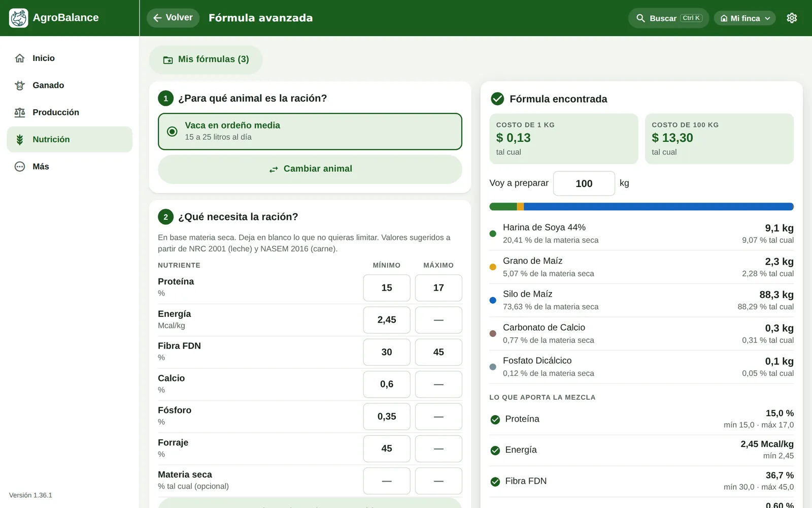
Task: Open the Ganado section
Action: click(x=70, y=85)
